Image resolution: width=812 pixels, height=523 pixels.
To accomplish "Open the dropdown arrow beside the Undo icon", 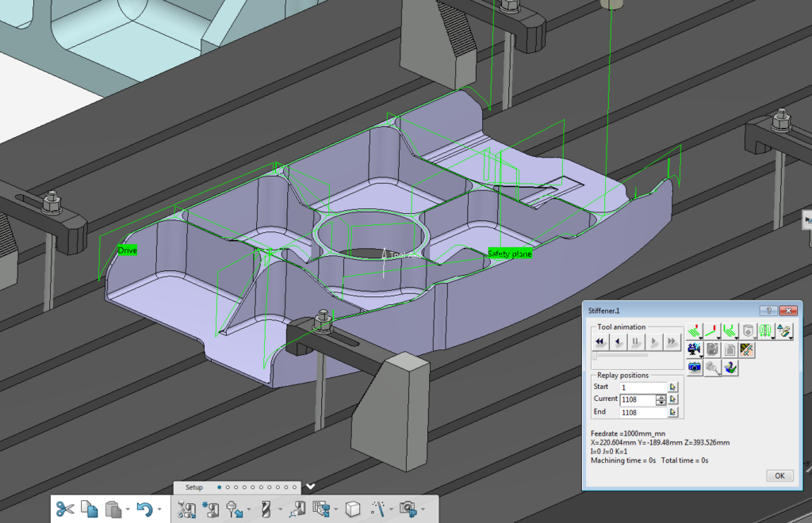I will click(159, 509).
